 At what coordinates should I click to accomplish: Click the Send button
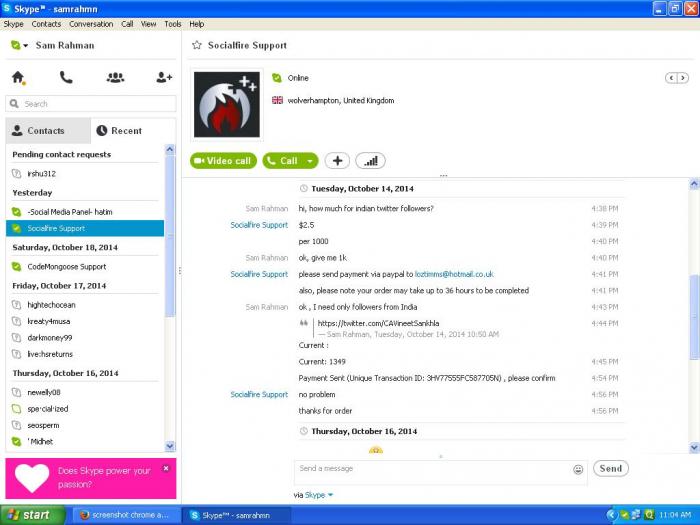click(x=611, y=468)
